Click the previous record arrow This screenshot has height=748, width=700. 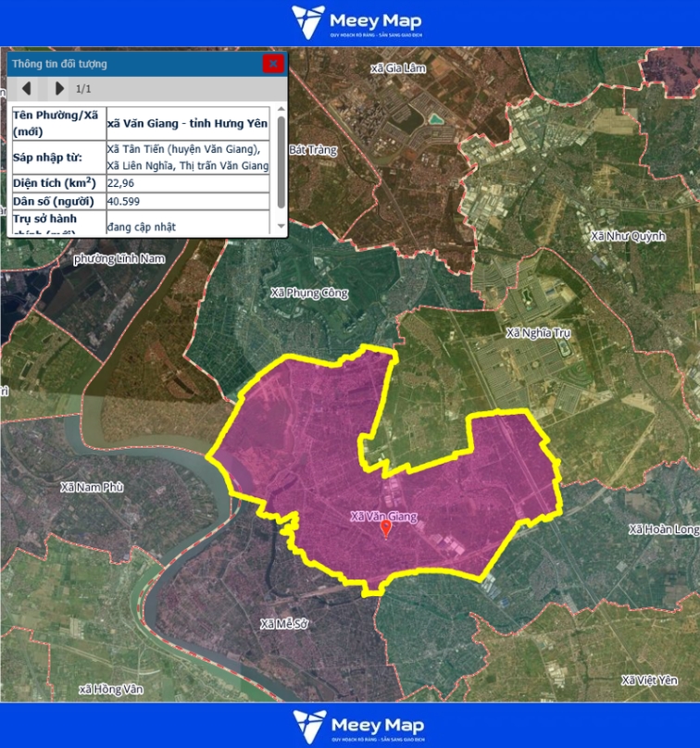[x=27, y=89]
